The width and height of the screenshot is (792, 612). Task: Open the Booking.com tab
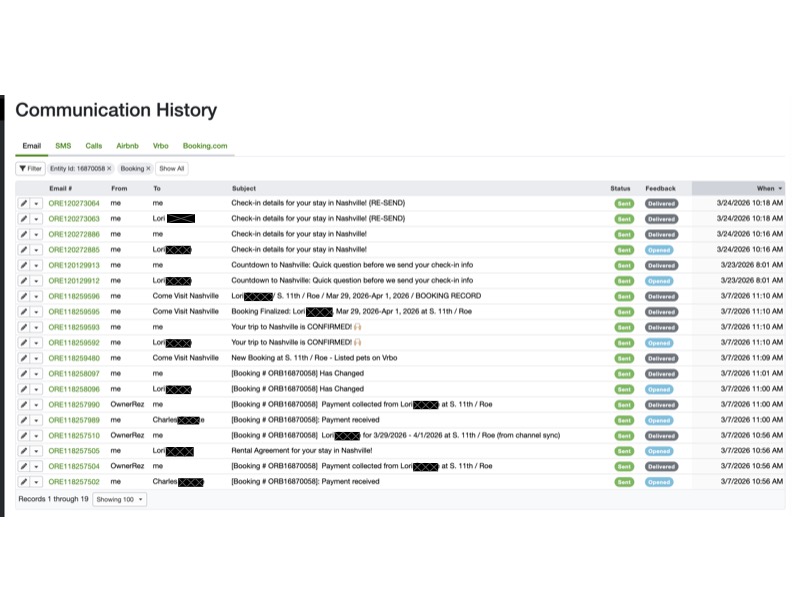point(205,146)
